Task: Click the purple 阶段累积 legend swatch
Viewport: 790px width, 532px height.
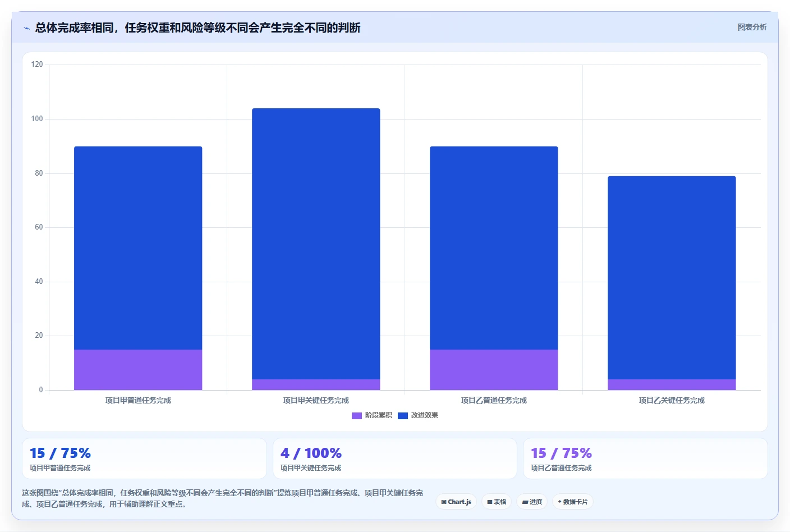Action: [357, 416]
